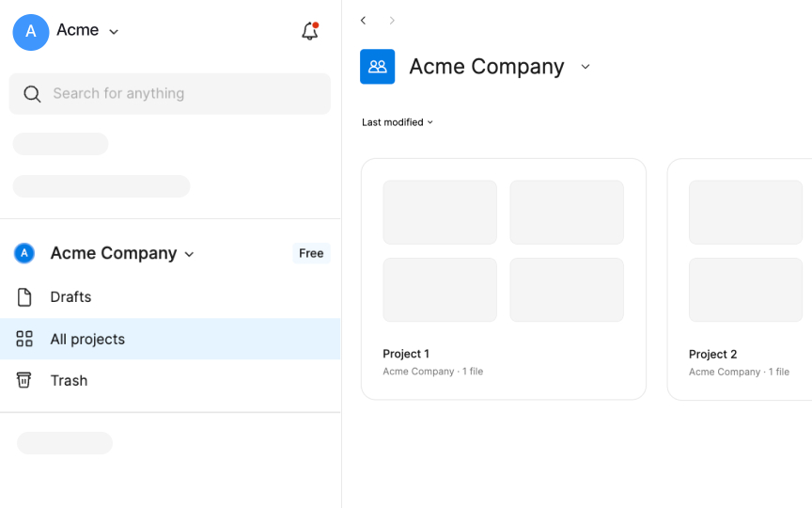
Task: Expand the Acme account dropdown chevron
Action: tap(114, 32)
